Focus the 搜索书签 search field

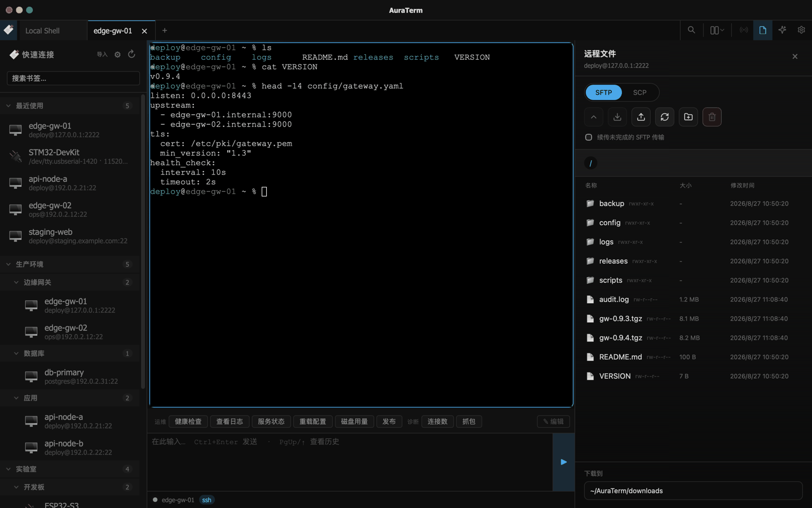coord(73,78)
